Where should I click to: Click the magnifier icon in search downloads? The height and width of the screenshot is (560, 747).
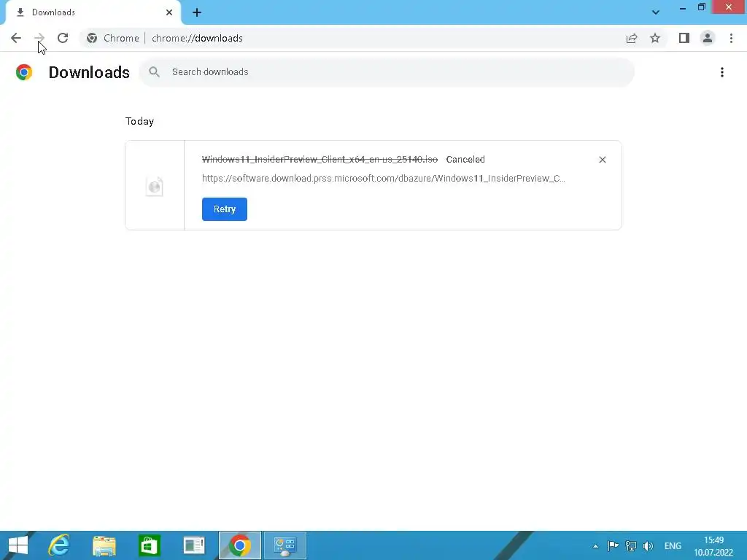(x=154, y=72)
